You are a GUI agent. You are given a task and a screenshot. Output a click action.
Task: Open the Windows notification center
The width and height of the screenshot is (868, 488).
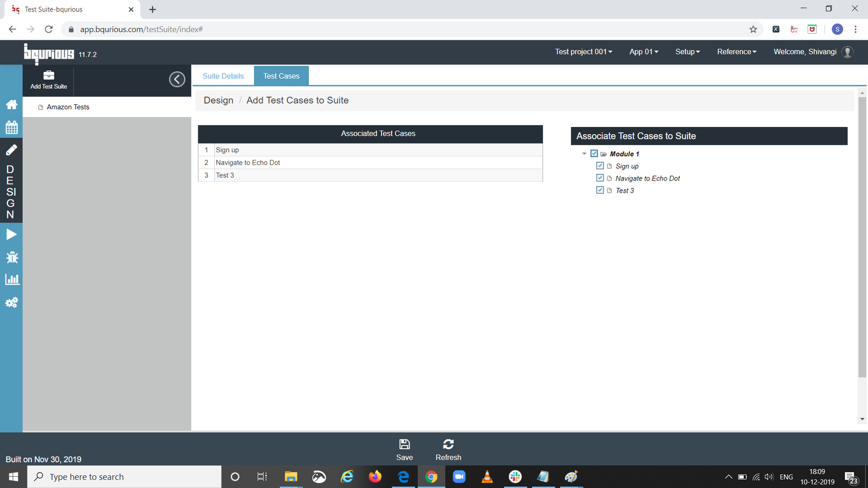click(x=851, y=477)
